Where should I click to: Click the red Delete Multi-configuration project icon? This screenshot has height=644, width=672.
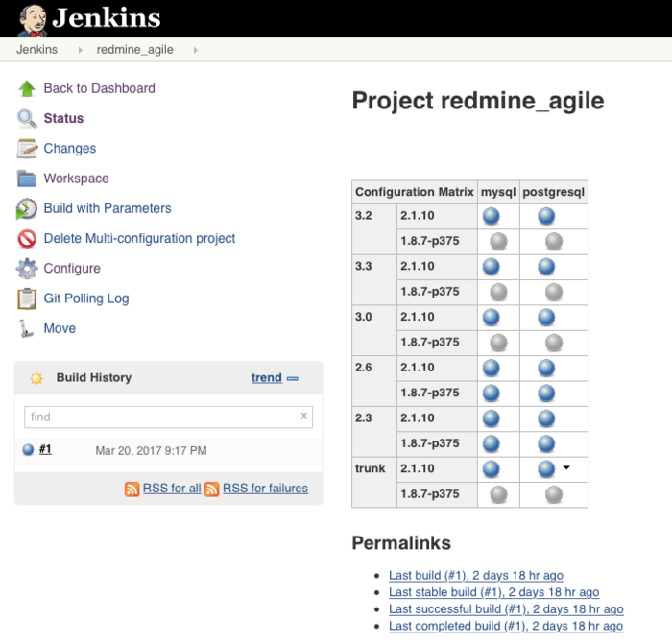[27, 239]
